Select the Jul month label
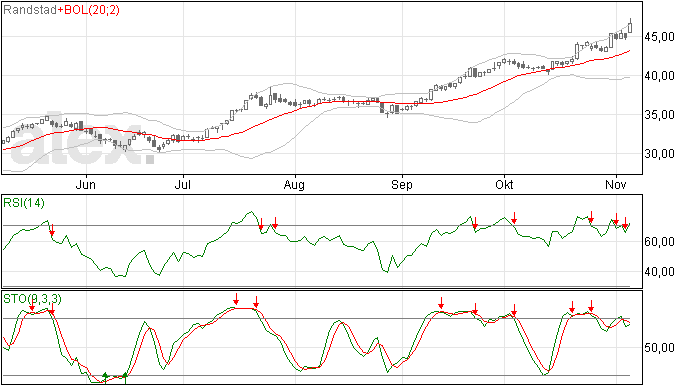Screen dimensions: 690x387 183,184
